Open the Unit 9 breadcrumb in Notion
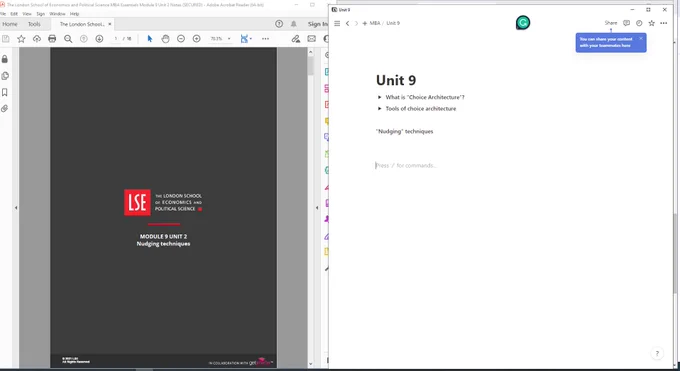Screen dimensions: 680x371 tap(393, 23)
